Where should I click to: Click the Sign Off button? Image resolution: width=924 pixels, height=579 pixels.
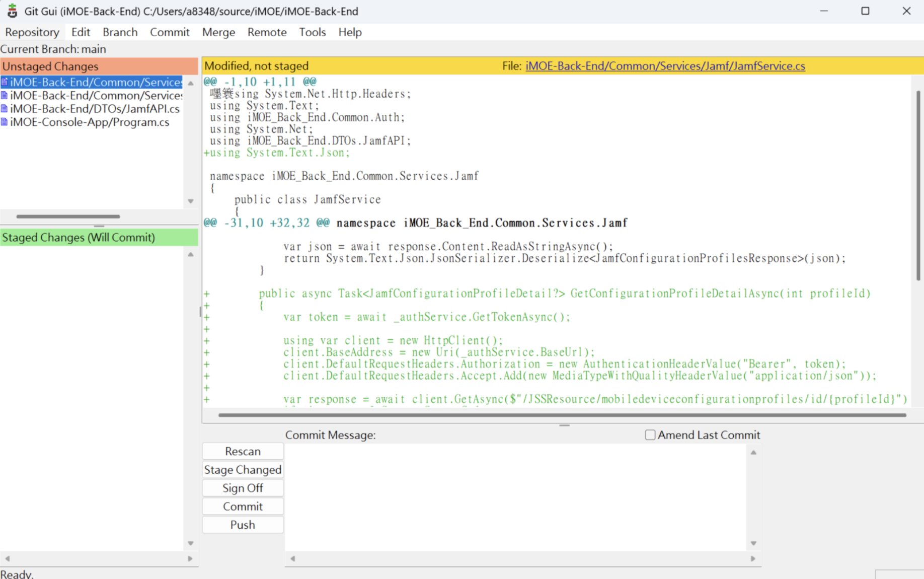pyautogui.click(x=243, y=488)
